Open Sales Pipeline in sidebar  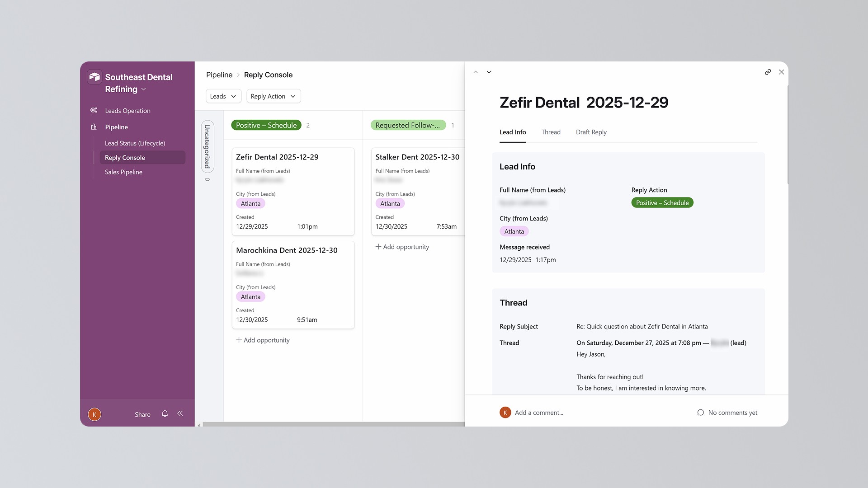pos(123,172)
